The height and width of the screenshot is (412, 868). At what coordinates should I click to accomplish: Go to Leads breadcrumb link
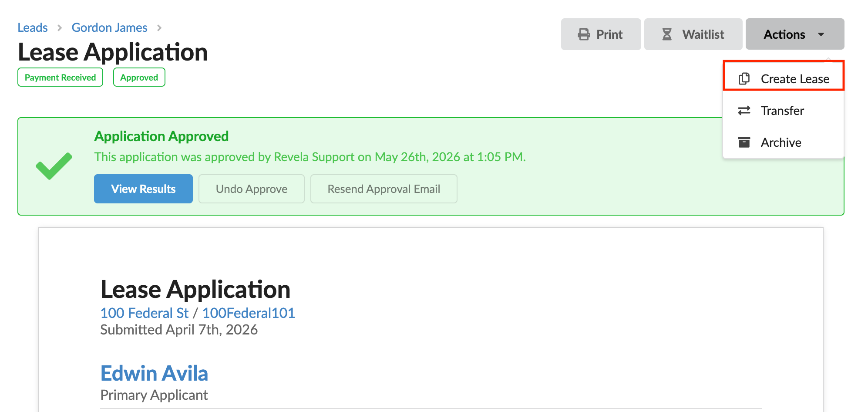[33, 27]
